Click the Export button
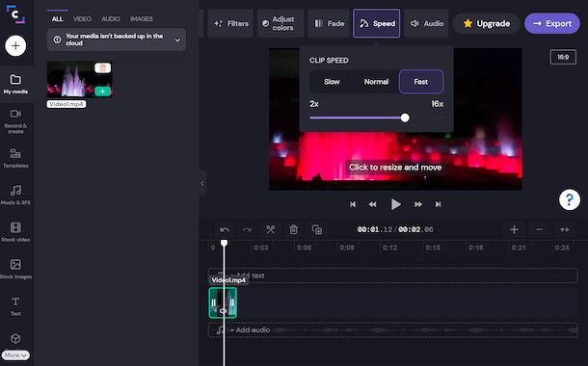This screenshot has height=366, width=588. coord(552,24)
